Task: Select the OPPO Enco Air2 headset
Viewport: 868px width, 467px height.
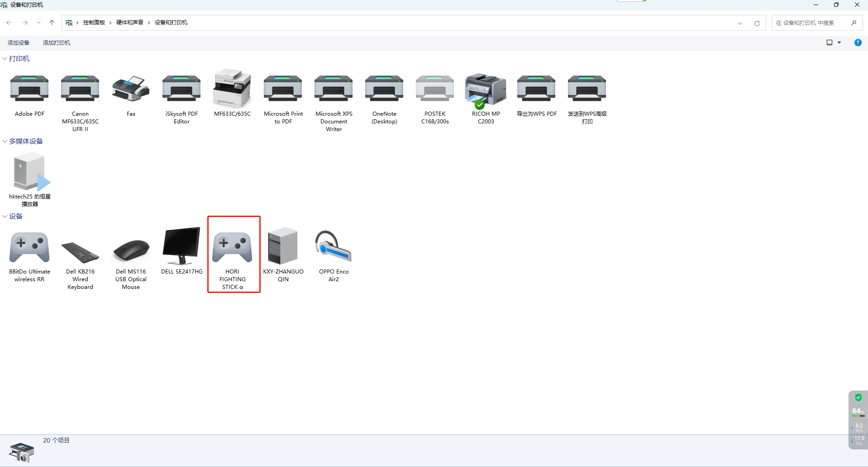Action: tap(334, 246)
